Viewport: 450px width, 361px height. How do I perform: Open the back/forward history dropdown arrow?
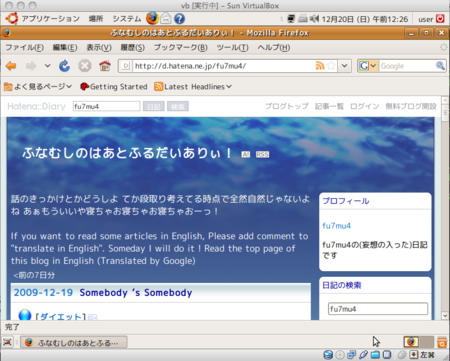47,66
